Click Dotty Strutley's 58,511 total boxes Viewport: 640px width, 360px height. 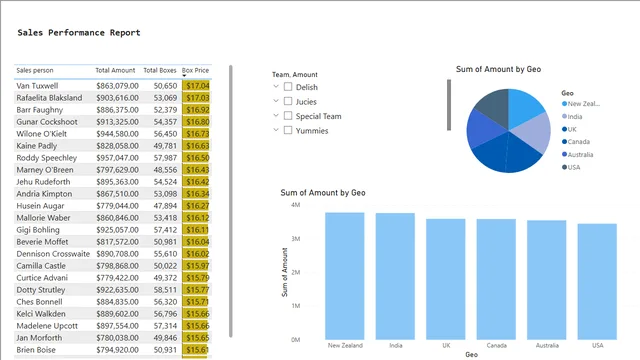[x=165, y=290]
